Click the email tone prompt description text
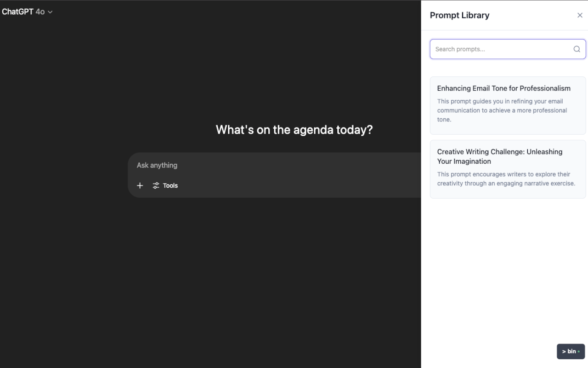This screenshot has height=368, width=588. click(502, 110)
